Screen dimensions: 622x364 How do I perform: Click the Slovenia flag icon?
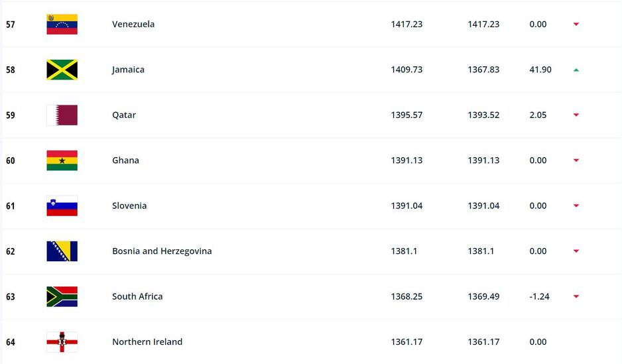[x=62, y=206]
